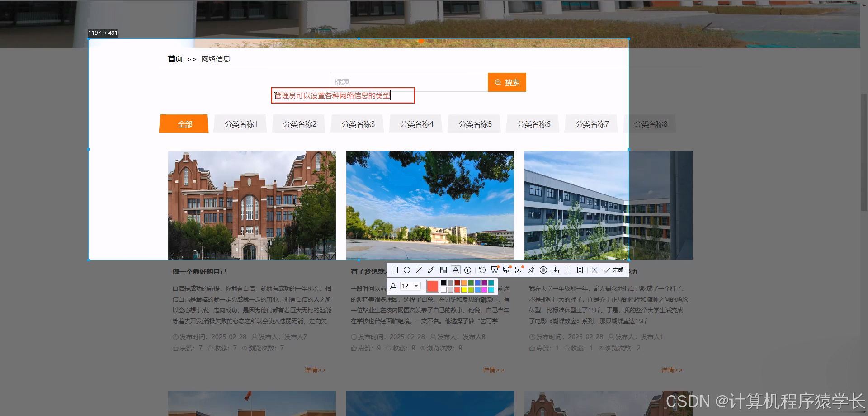Image resolution: width=868 pixels, height=416 pixels.
Task: Open the 首页 breadcrumb link
Action: 175,58
